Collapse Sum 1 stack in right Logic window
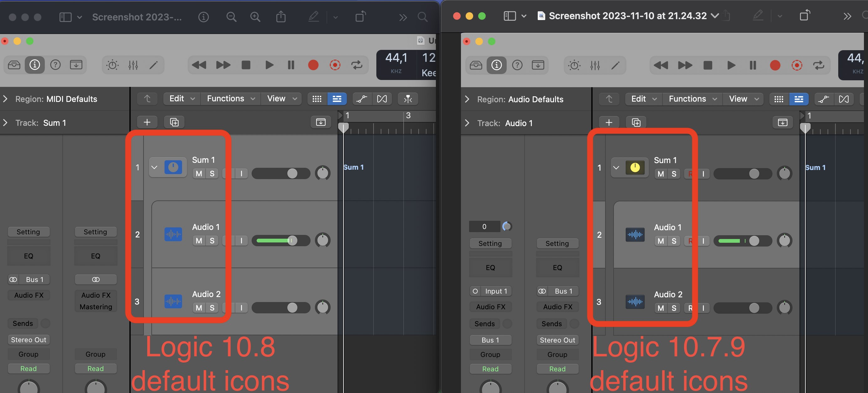 point(616,168)
